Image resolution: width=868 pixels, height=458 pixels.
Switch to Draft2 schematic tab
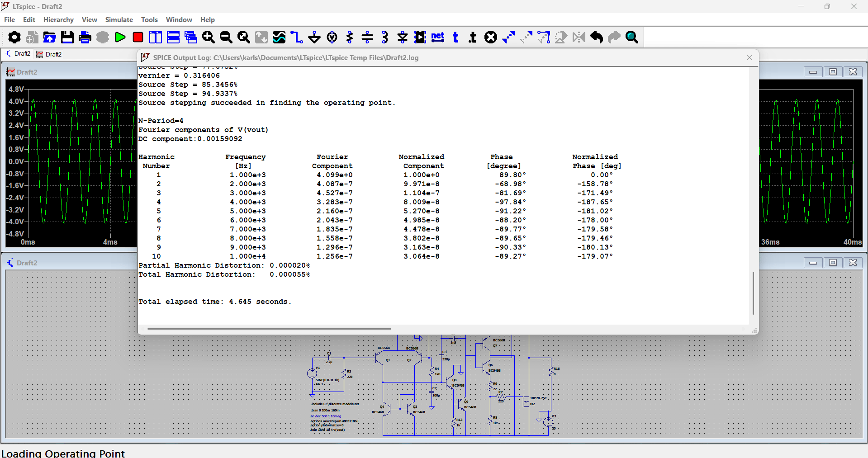pyautogui.click(x=18, y=54)
